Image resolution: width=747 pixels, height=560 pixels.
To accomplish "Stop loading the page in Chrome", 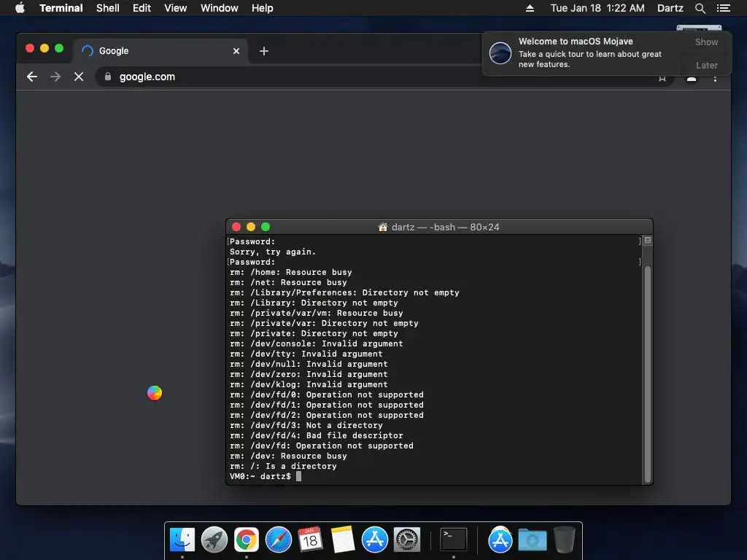I will tap(79, 77).
